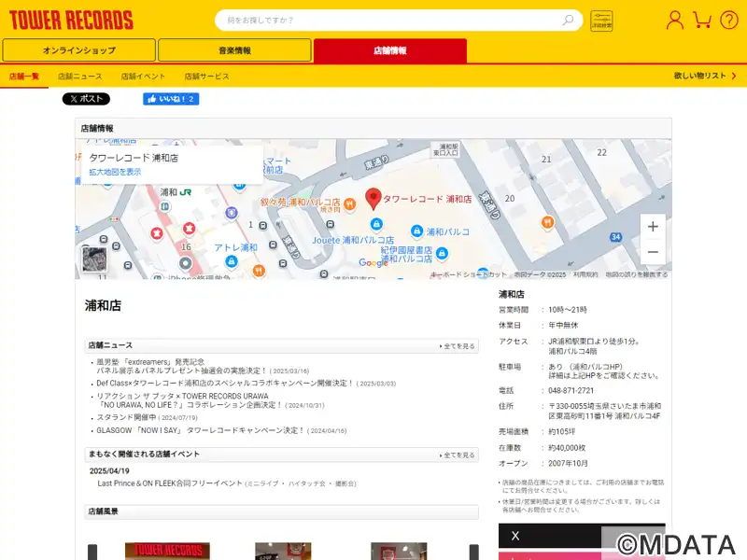Viewport: 747px width, 560px height.
Task: Click the search magnifier icon
Action: tap(568, 20)
